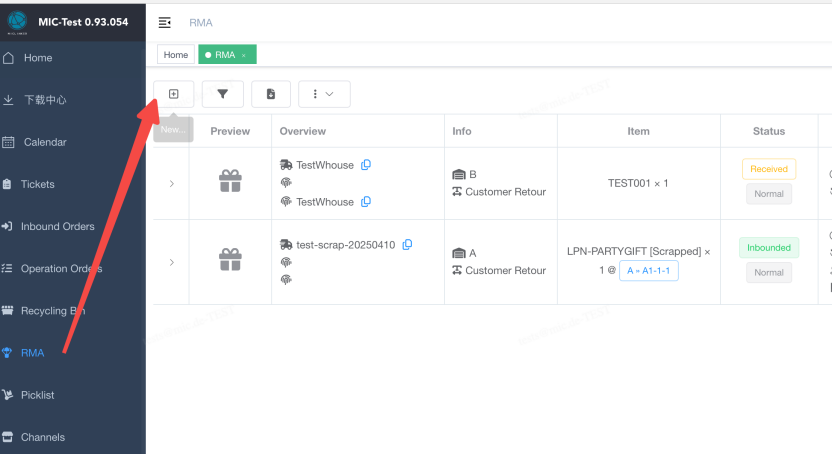Close the RMA tab
This screenshot has width=832, height=454.
click(x=244, y=55)
